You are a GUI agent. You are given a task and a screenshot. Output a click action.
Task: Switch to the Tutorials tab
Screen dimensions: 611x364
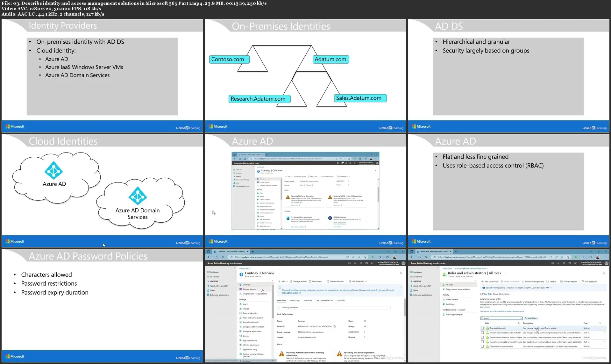click(x=341, y=300)
